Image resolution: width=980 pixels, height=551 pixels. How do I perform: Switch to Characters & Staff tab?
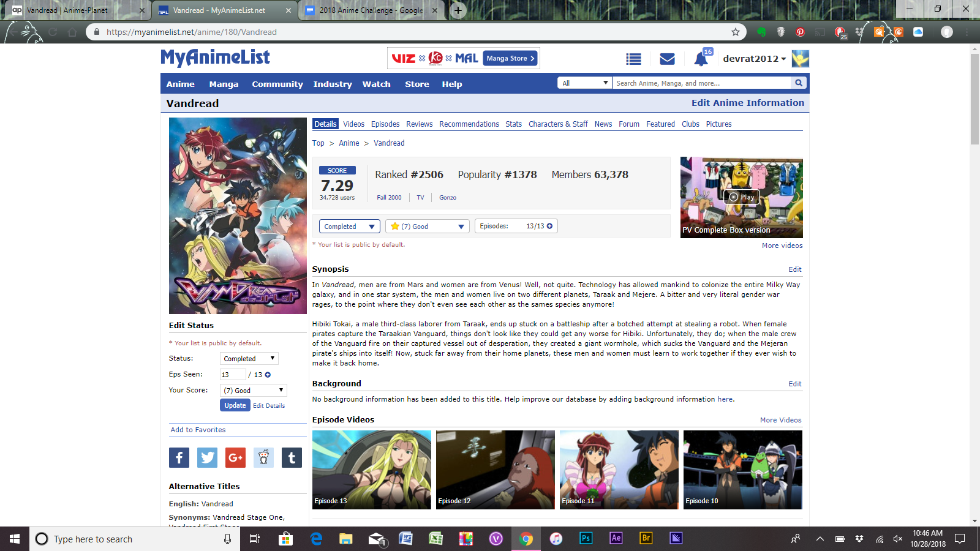[x=558, y=124]
